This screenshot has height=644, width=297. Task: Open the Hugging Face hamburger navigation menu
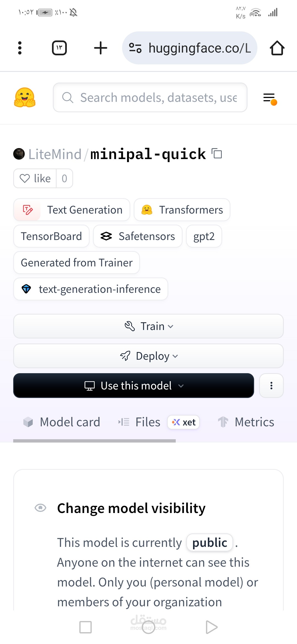tap(269, 98)
